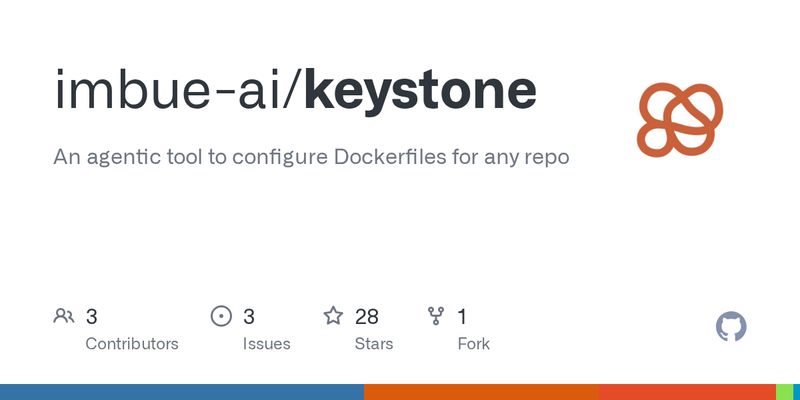800x400 pixels.
Task: Click the contributors count number 3
Action: point(92,317)
